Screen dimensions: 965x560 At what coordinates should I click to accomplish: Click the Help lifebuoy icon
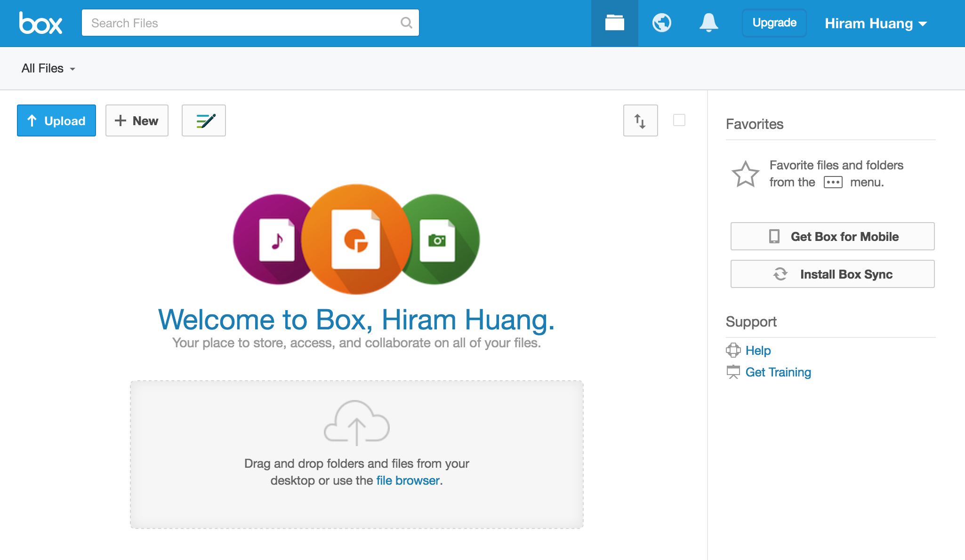733,350
